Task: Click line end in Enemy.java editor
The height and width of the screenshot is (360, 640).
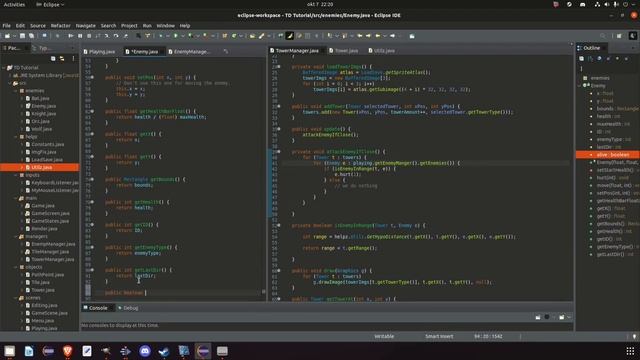Action: 146,293
